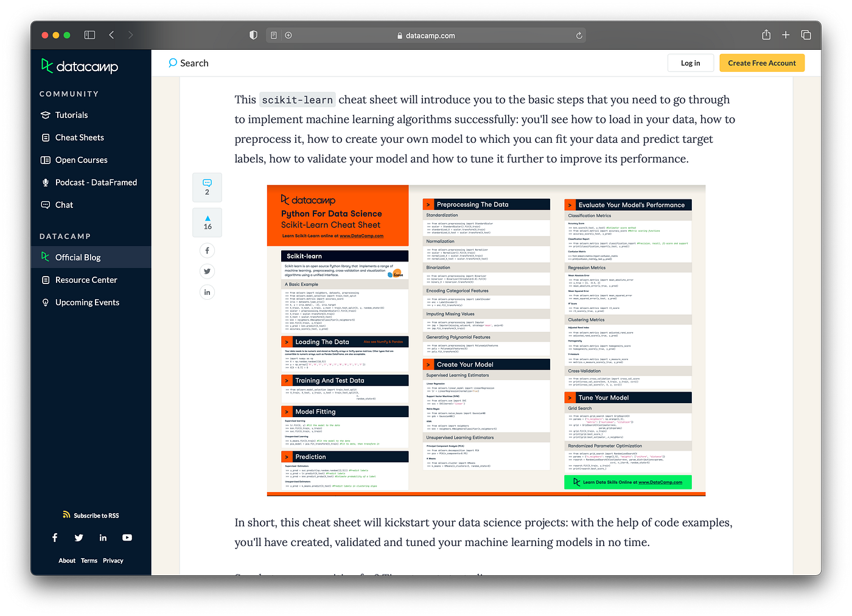
Task: Subscribe to the RSS feed
Action: [x=90, y=515]
